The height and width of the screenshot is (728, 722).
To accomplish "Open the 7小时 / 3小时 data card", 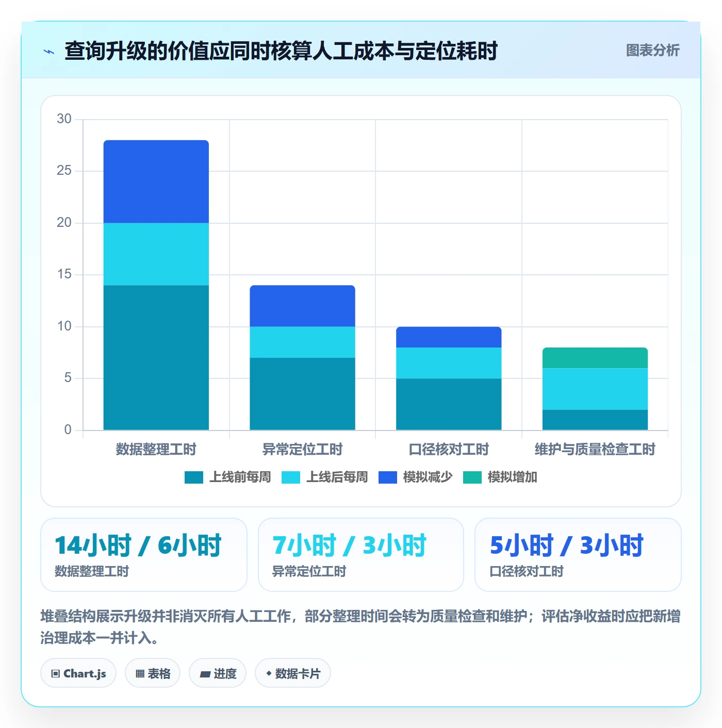I will click(361, 555).
